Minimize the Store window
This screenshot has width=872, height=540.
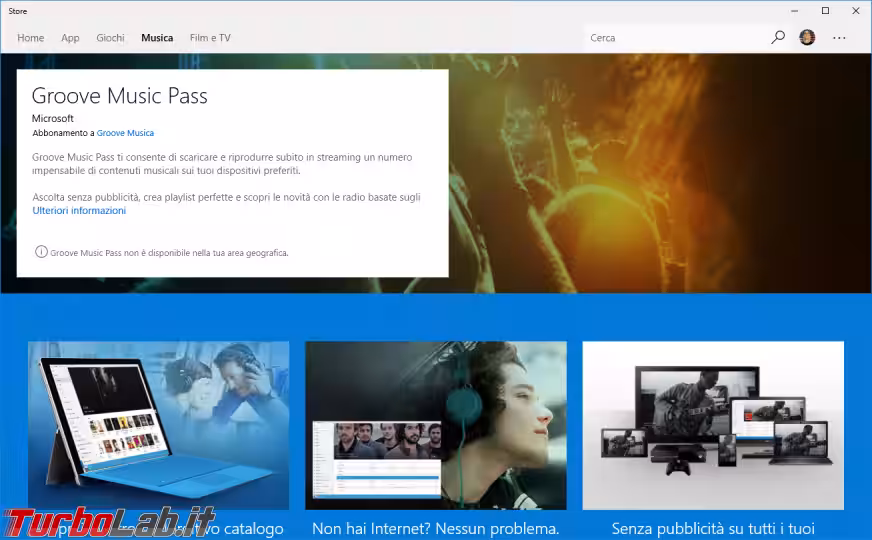[x=794, y=11]
